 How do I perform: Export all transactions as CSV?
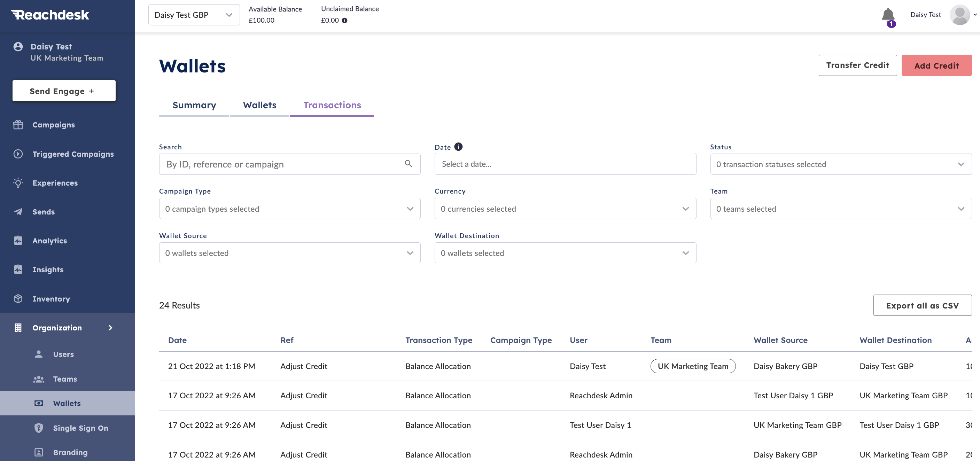pos(922,305)
